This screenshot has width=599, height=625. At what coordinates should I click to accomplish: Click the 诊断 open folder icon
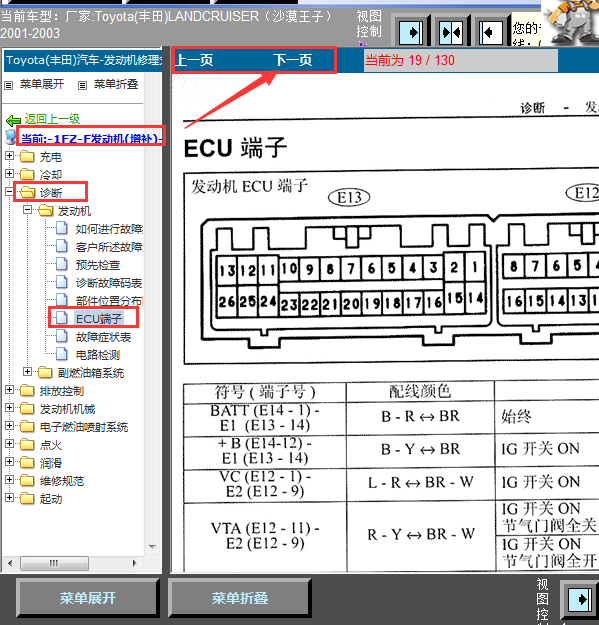coord(27,193)
